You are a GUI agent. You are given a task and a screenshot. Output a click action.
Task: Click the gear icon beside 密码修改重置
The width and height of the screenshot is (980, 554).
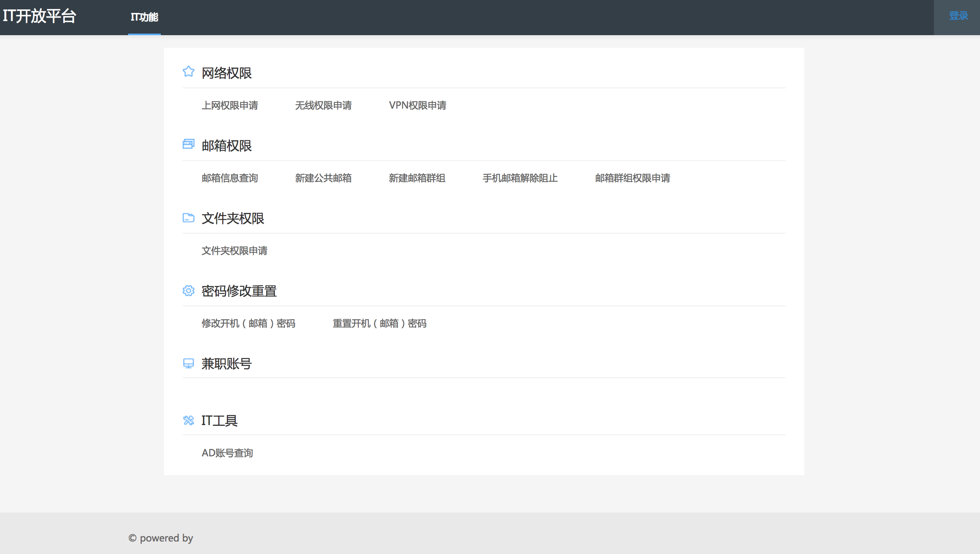click(x=188, y=291)
